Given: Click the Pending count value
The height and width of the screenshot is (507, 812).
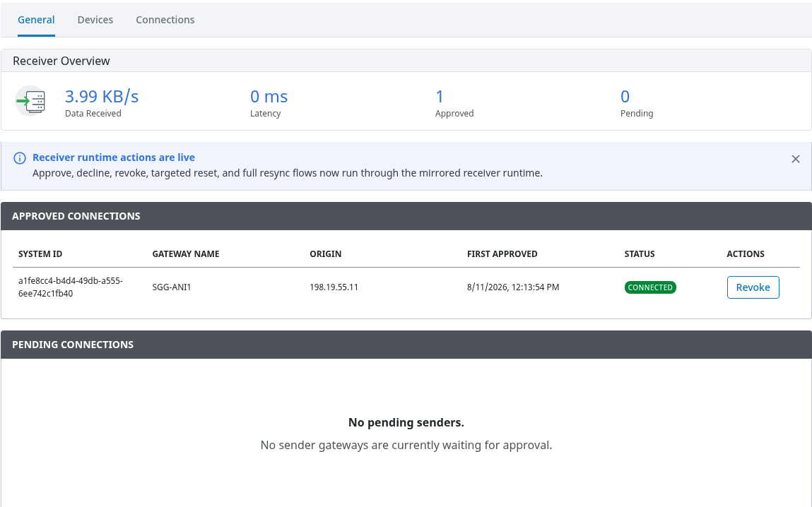Looking at the screenshot, I should [625, 96].
